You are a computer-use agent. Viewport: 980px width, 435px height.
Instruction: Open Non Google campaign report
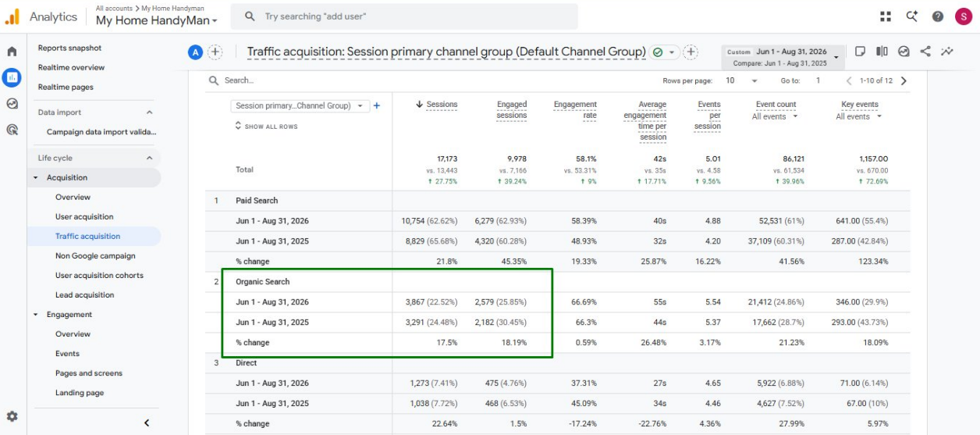[95, 255]
